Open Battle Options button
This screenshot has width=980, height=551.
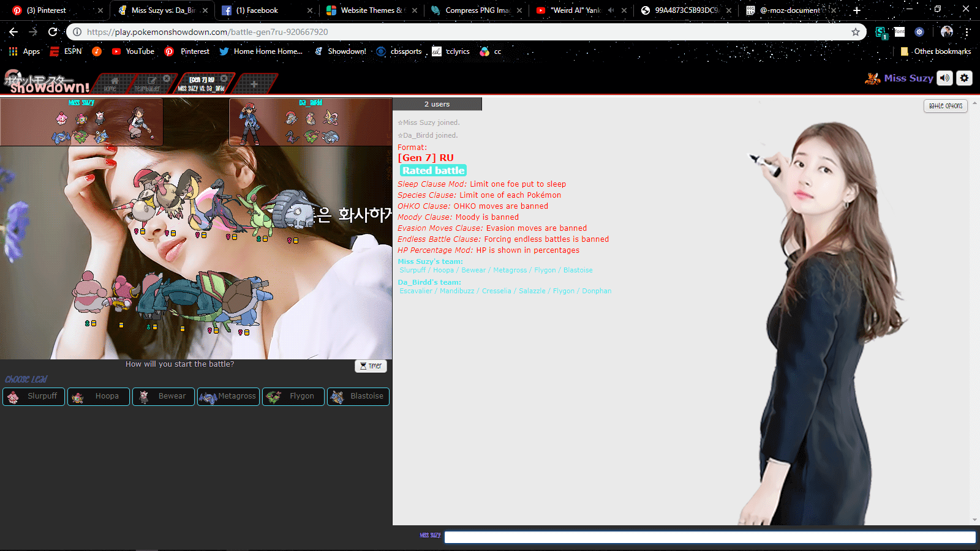click(946, 106)
